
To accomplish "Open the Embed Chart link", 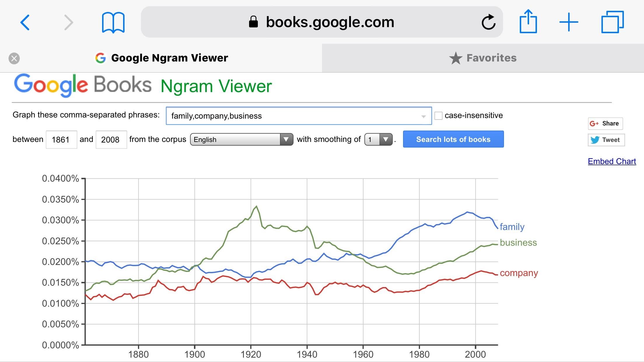I will pyautogui.click(x=612, y=161).
